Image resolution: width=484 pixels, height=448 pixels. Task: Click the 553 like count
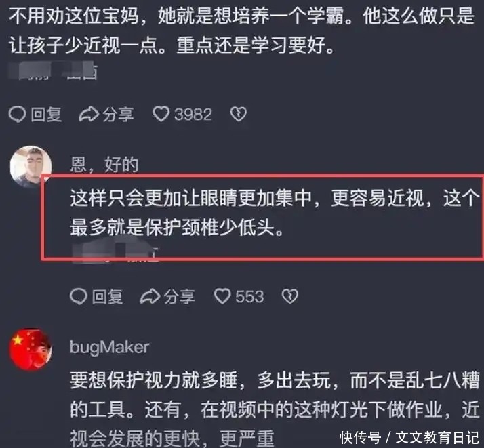pyautogui.click(x=249, y=296)
